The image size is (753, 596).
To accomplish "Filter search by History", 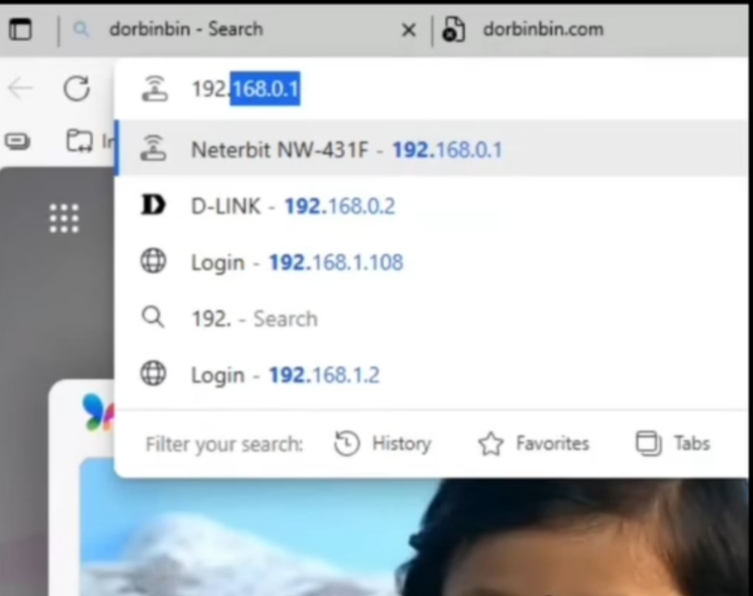I will [x=383, y=443].
